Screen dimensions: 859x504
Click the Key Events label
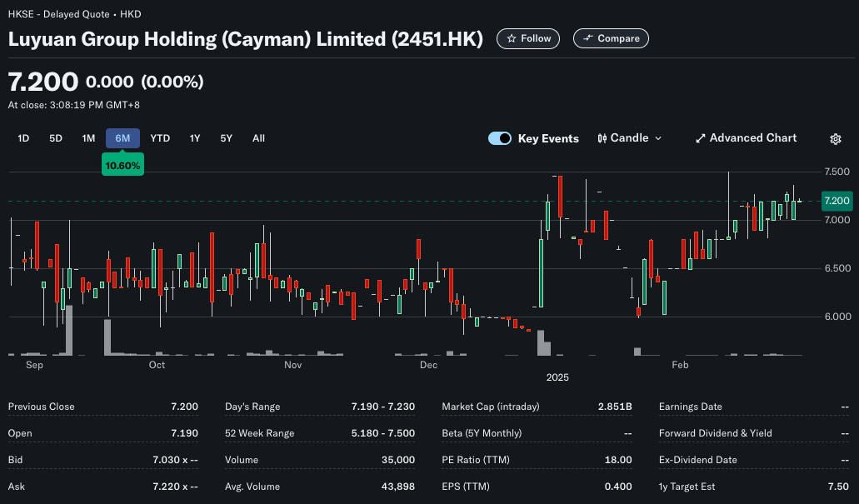click(548, 138)
